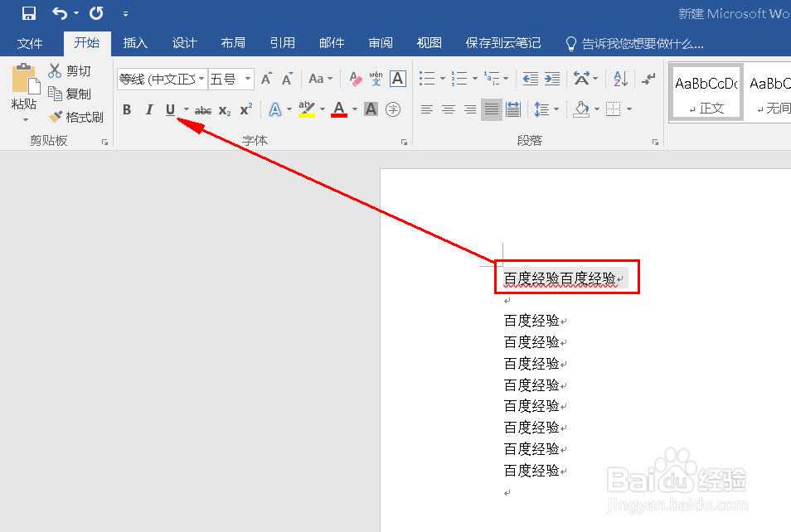Open the 文件 menu tab
The image size is (791, 532).
(30, 43)
